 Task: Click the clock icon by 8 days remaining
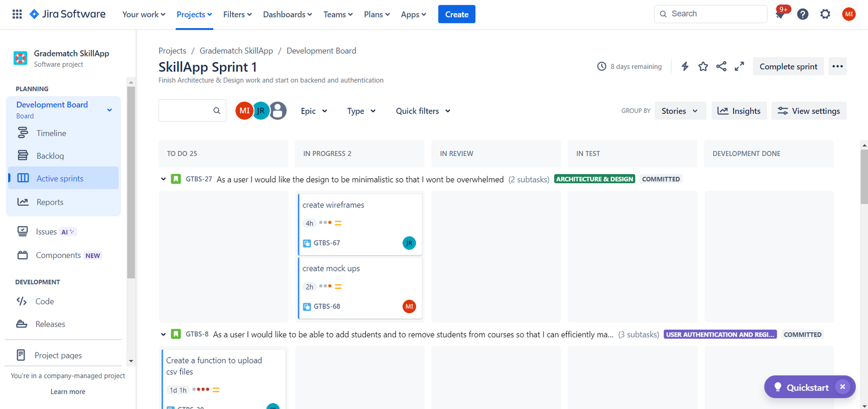tap(602, 66)
